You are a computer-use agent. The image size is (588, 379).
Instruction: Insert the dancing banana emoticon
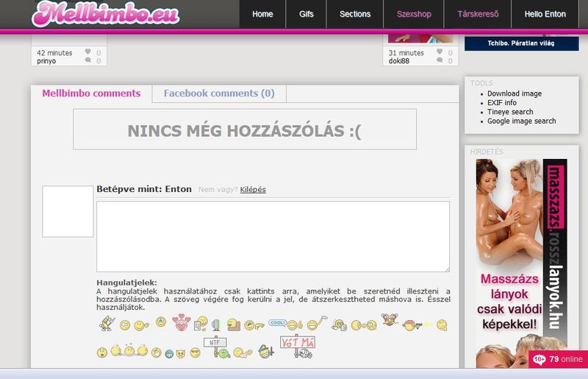pos(107,323)
